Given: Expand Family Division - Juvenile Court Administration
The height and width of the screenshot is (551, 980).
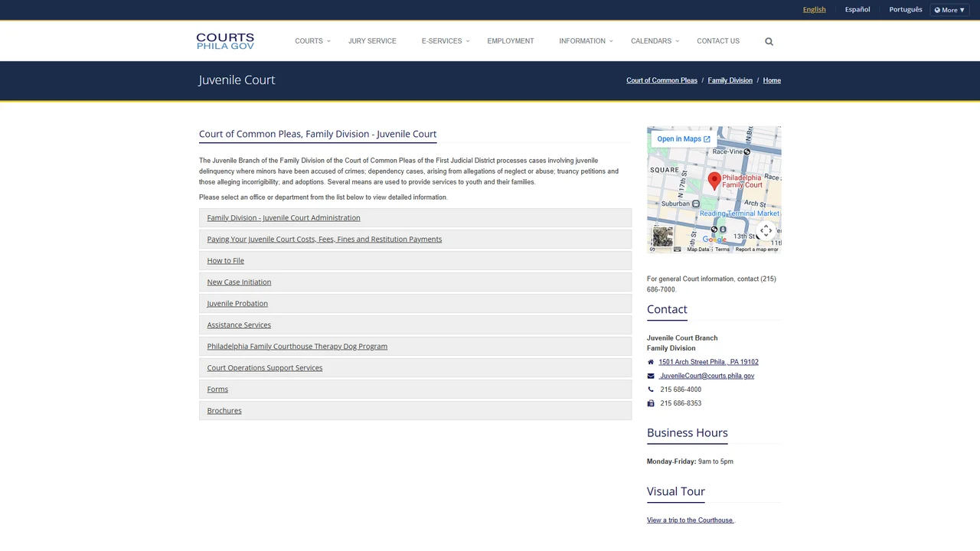Looking at the screenshot, I should click(415, 218).
